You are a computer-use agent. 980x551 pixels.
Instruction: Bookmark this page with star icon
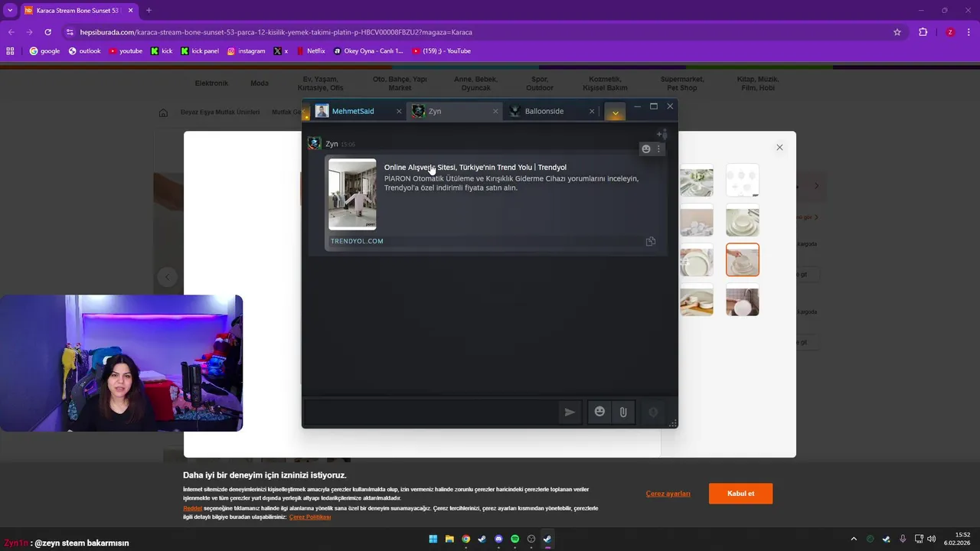click(897, 32)
